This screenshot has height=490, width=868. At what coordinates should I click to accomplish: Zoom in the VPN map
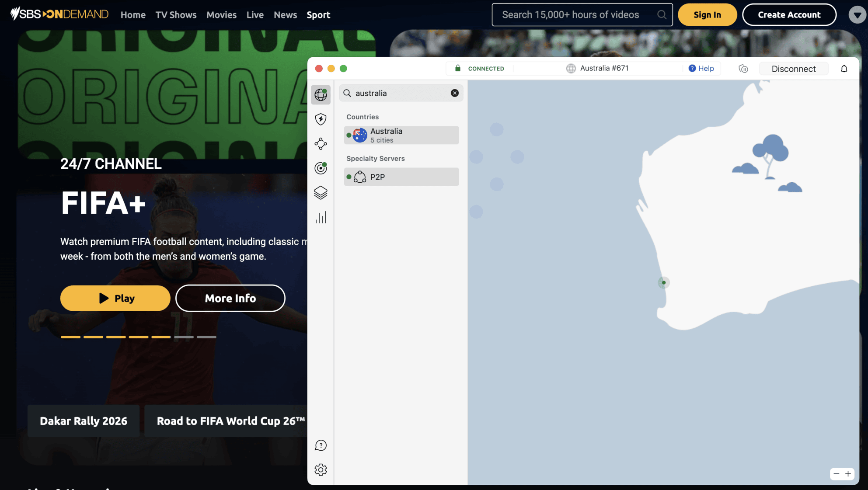[848, 474]
